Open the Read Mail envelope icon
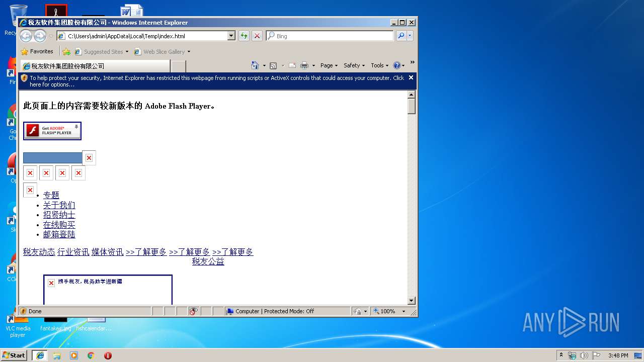 pos(292,65)
